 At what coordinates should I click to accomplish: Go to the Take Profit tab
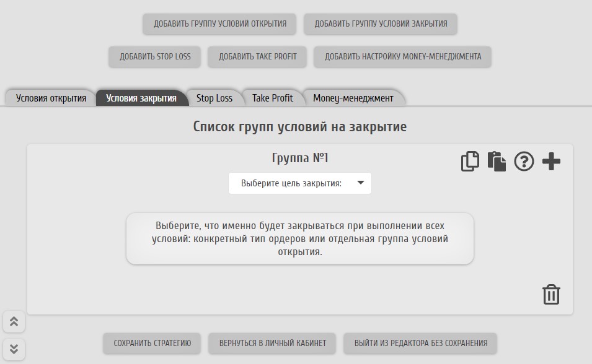pyautogui.click(x=272, y=98)
